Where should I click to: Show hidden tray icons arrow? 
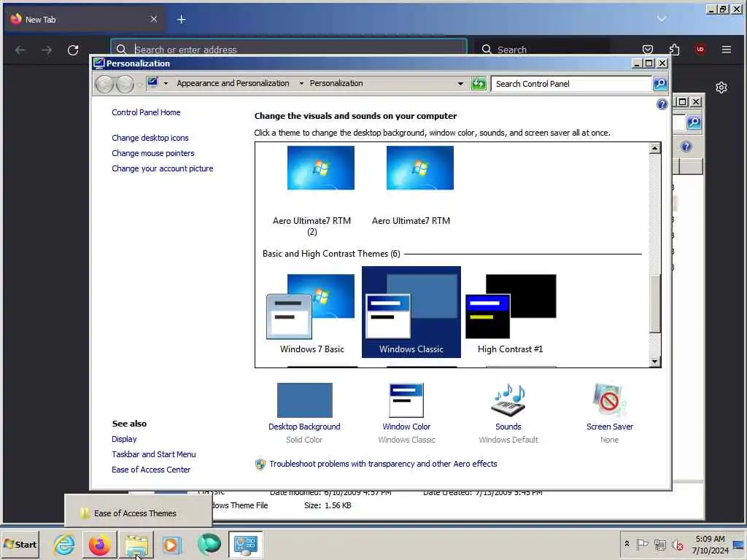pyautogui.click(x=627, y=544)
